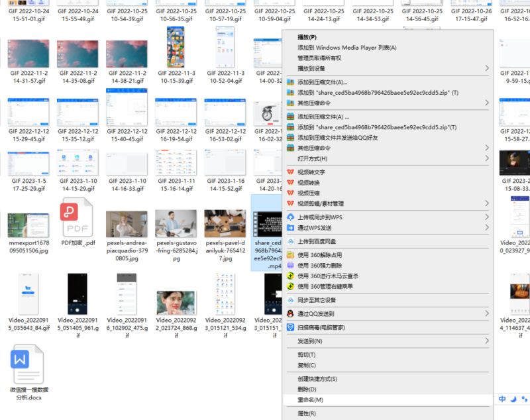This screenshot has height=420, width=530.
Task: Click the 360 木马云查杀 scan icon
Action: coord(290,276)
